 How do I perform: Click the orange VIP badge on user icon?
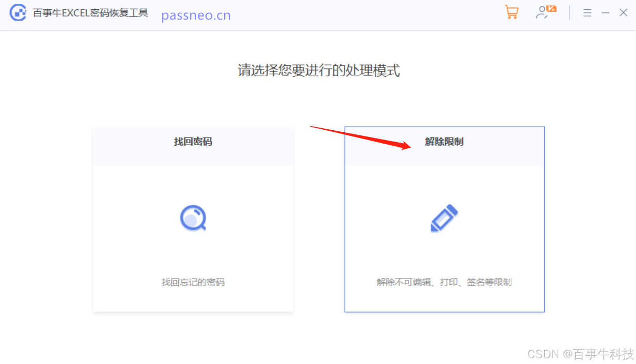click(551, 9)
